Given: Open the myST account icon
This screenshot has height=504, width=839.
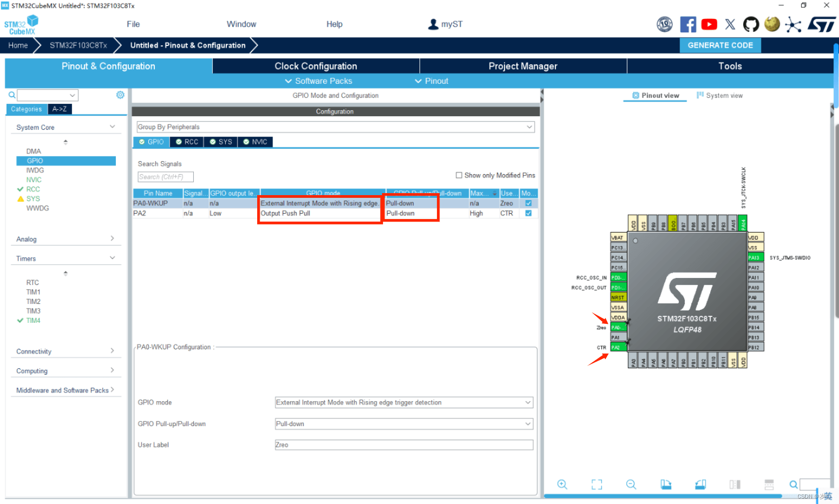Looking at the screenshot, I should coord(433,24).
